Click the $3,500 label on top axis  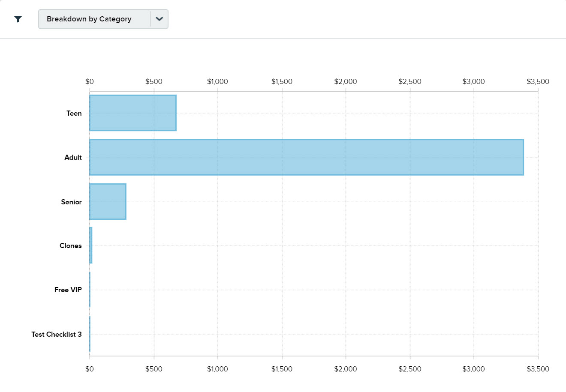click(538, 81)
